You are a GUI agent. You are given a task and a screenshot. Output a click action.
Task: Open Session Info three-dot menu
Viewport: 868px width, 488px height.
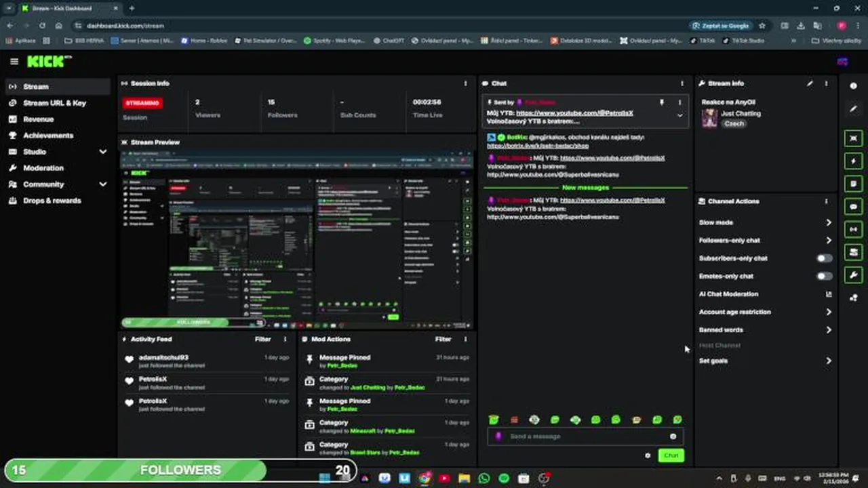coord(465,83)
